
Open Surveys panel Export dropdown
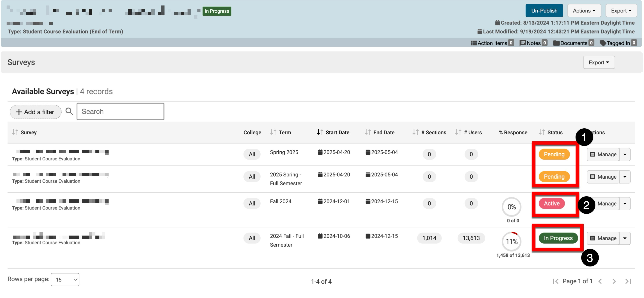tap(599, 62)
